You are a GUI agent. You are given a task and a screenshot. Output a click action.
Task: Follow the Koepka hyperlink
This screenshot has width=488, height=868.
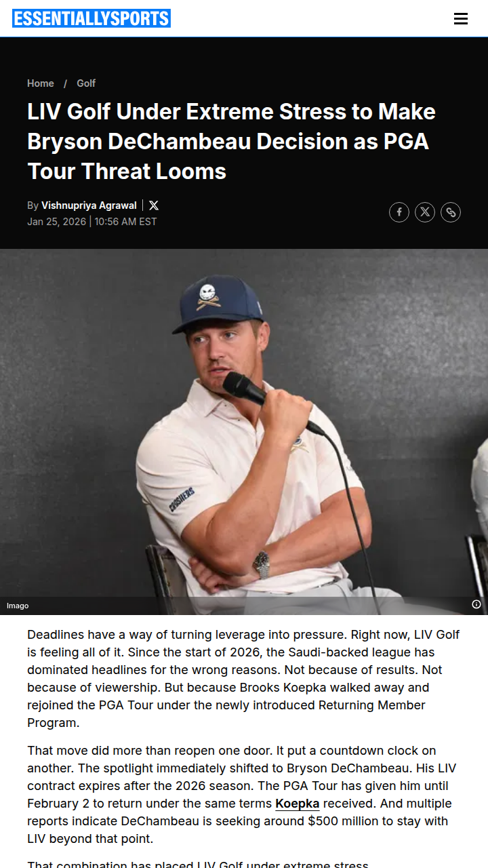(297, 804)
